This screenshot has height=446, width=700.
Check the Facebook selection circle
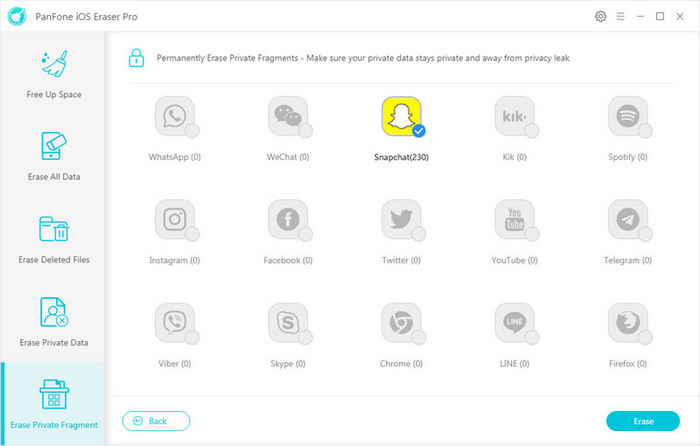pyautogui.click(x=305, y=234)
